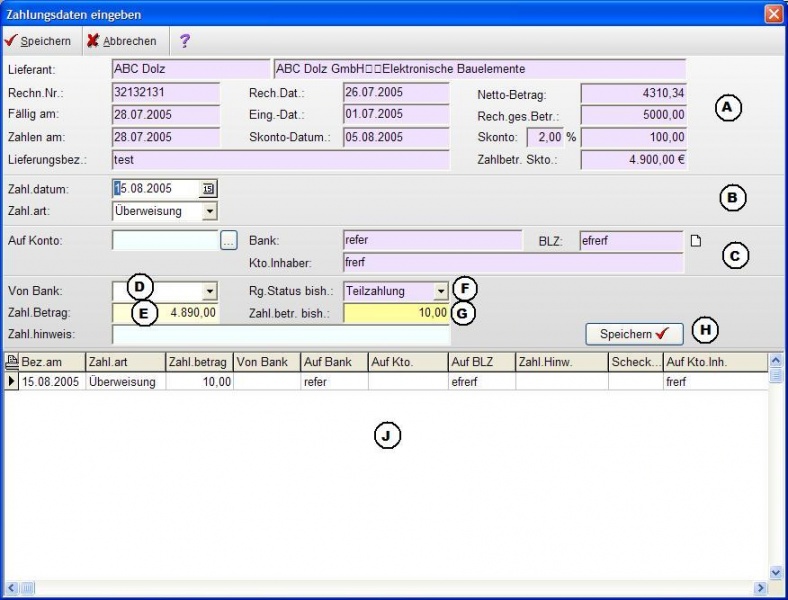Click the Speichern toolbar button with checkmark
The height and width of the screenshot is (600, 788).
pyautogui.click(x=38, y=41)
